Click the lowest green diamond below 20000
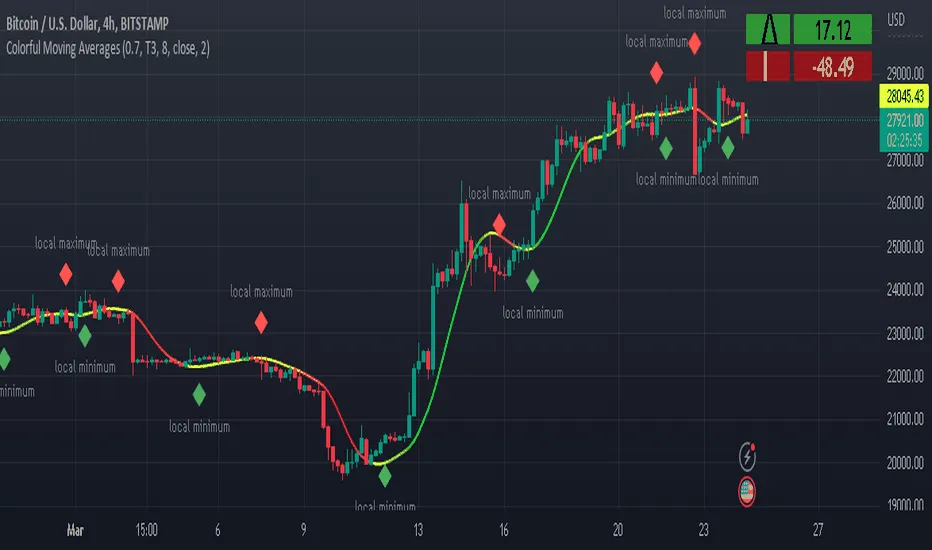Image resolution: width=932 pixels, height=550 pixels. tap(385, 476)
